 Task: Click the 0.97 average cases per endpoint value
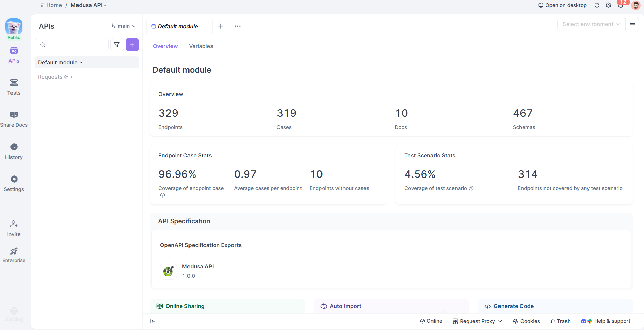(x=245, y=174)
